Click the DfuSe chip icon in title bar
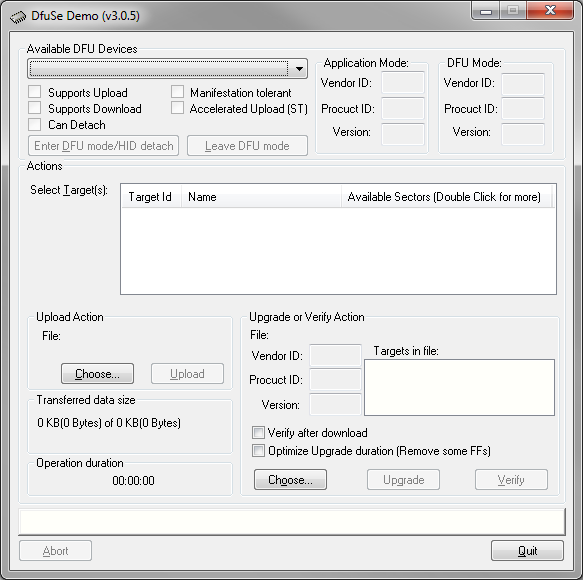This screenshot has height=580, width=583. click(x=18, y=17)
